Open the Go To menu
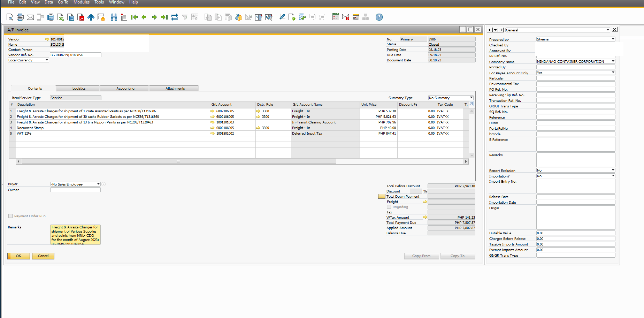Image resolution: width=644 pixels, height=318 pixels. (x=63, y=2)
